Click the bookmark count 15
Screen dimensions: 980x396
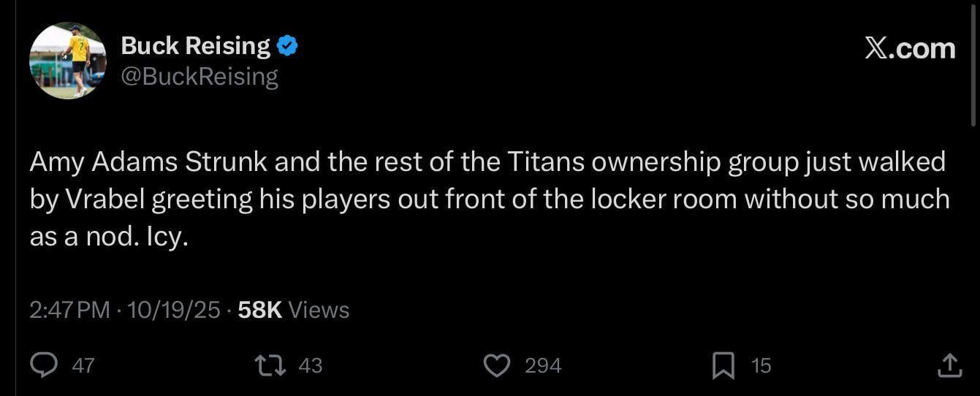coord(761,365)
